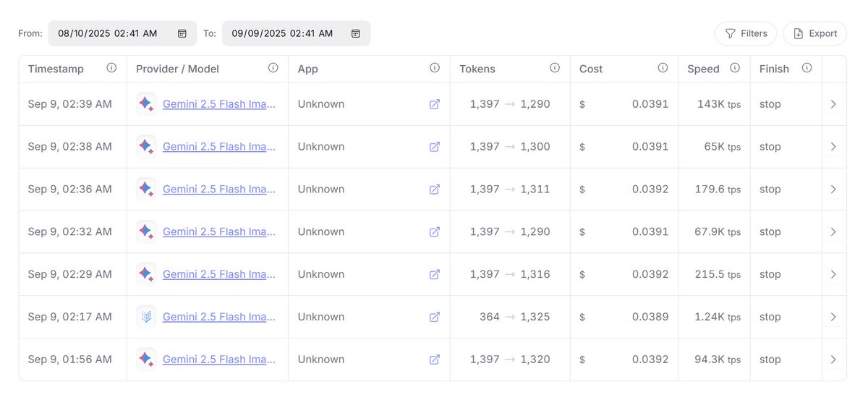The image size is (868, 400).
Task: Expand details chevron for 02:32 AM row
Action: pos(833,232)
